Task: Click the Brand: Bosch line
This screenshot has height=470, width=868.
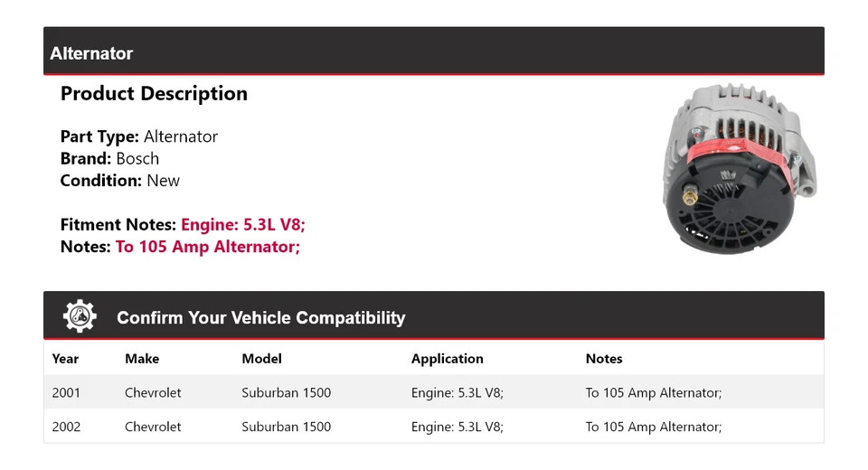Action: pos(109,158)
